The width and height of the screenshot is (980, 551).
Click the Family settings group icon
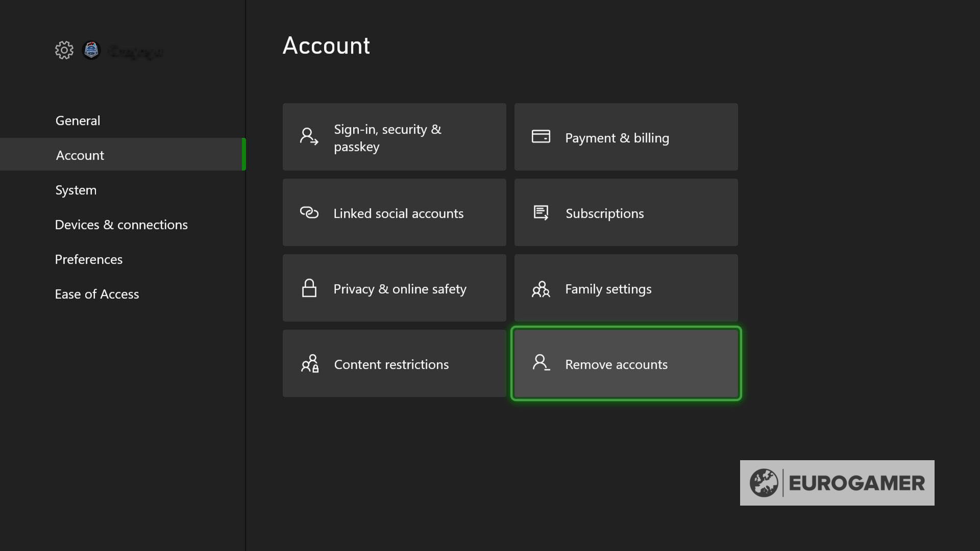click(x=541, y=289)
